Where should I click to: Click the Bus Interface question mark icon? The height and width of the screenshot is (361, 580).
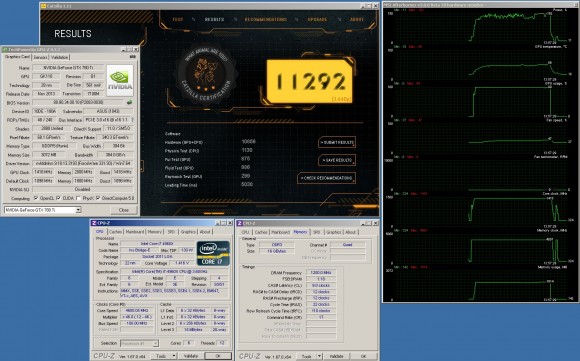pyautogui.click(x=132, y=120)
